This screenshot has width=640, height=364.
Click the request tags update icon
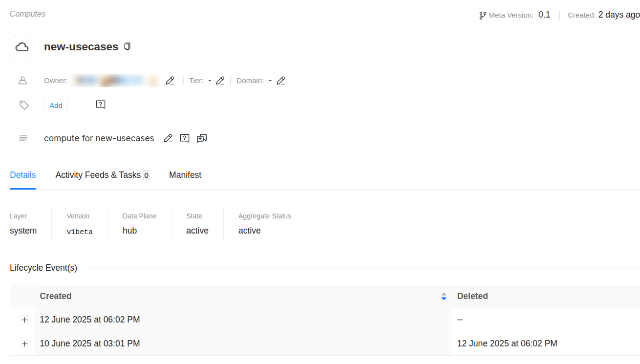(x=101, y=105)
